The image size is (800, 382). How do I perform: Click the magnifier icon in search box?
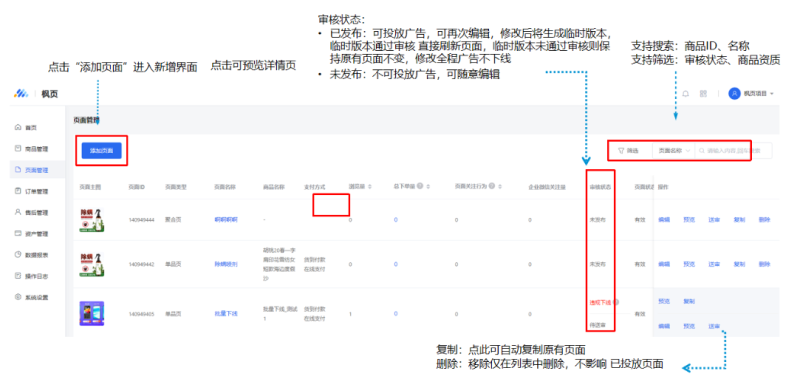pyautogui.click(x=702, y=151)
